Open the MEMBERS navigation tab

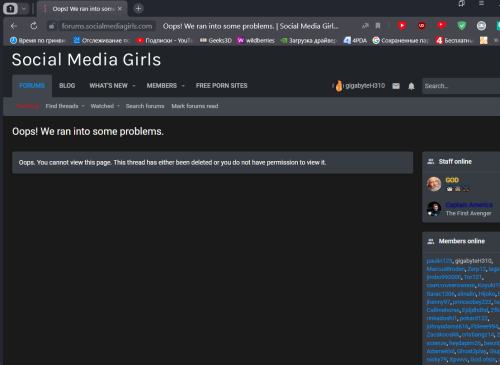pos(162,86)
